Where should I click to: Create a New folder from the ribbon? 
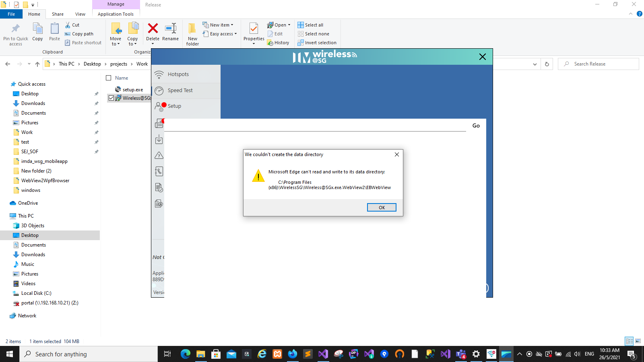pyautogui.click(x=192, y=34)
